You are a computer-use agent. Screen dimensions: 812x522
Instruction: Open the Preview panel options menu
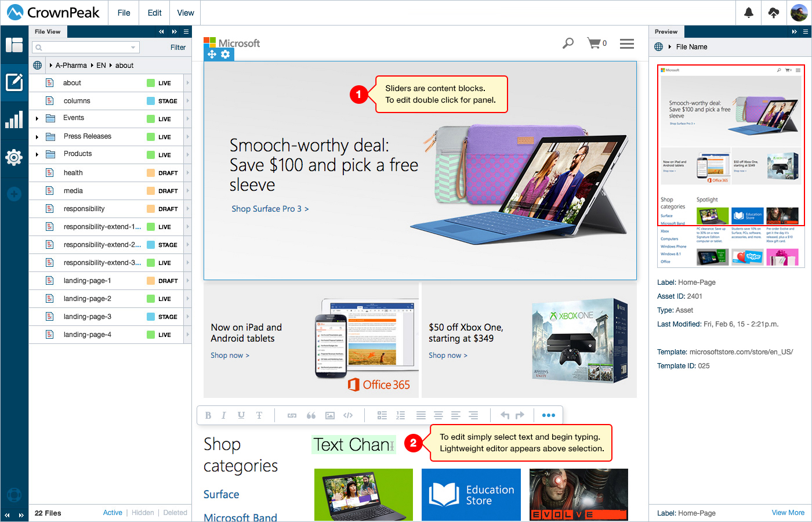(806, 32)
